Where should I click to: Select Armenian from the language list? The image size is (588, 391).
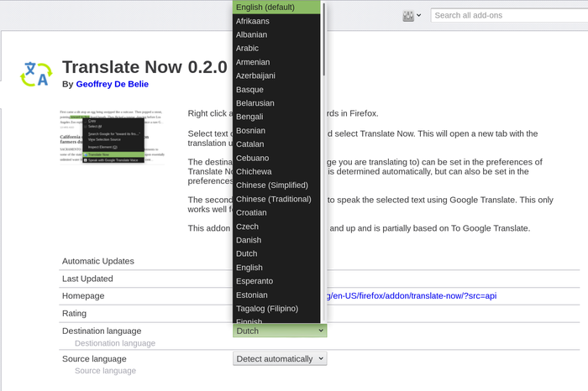tap(276, 62)
